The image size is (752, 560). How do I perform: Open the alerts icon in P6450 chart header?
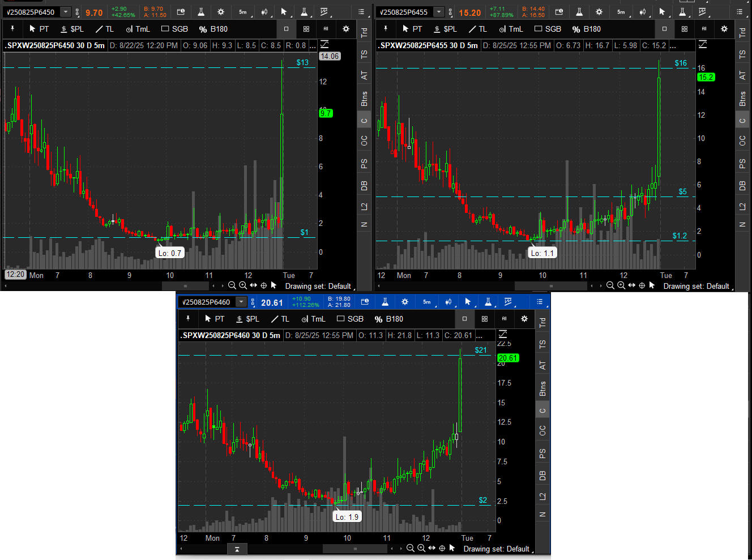point(181,12)
